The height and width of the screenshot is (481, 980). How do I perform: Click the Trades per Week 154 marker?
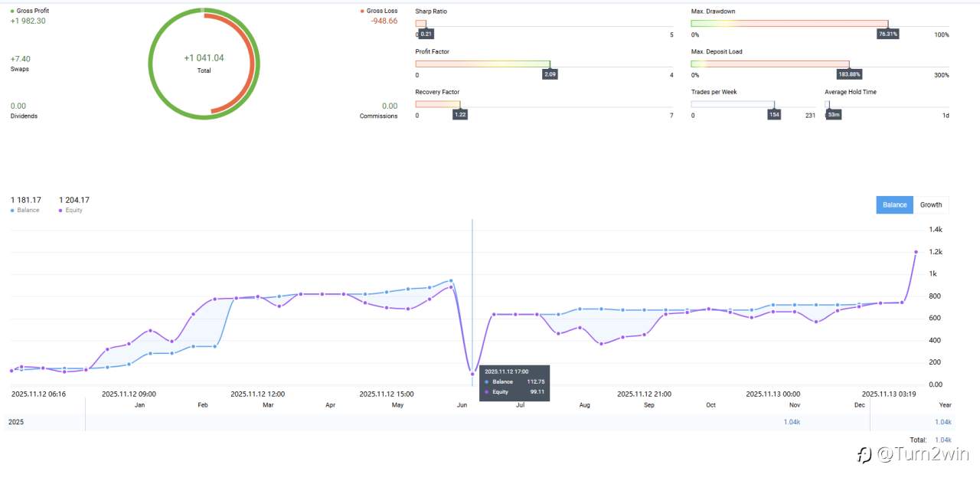pyautogui.click(x=774, y=116)
